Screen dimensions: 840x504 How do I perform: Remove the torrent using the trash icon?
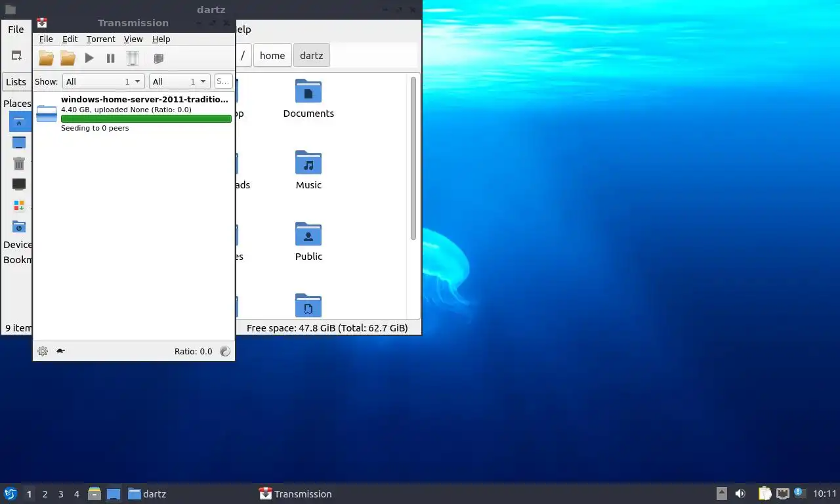pos(132,58)
